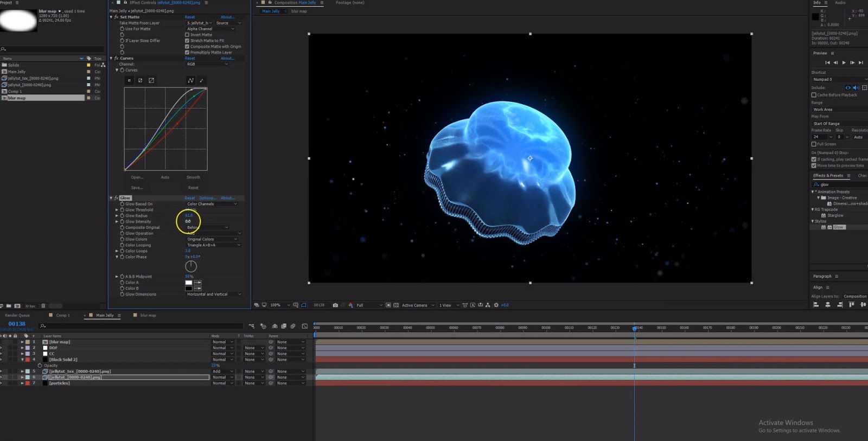This screenshot has width=868, height=441.
Task: Toggle include video eye icon in Preview
Action: pyautogui.click(x=848, y=87)
